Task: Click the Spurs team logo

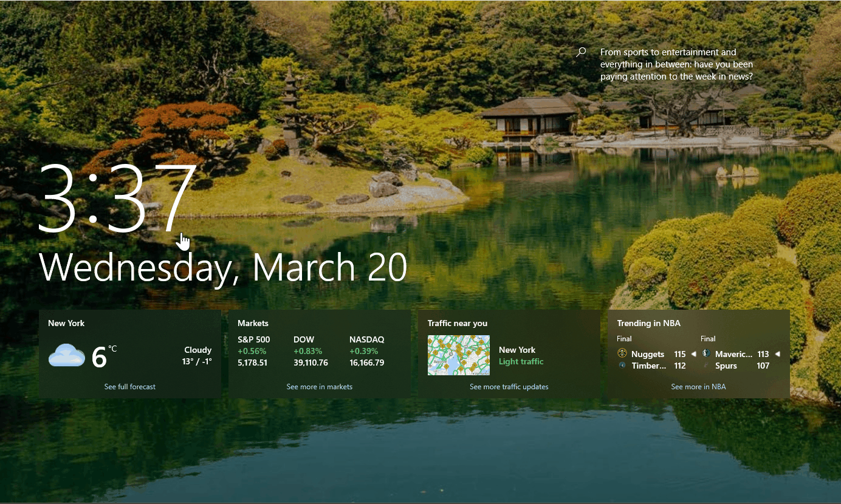Action: click(706, 365)
